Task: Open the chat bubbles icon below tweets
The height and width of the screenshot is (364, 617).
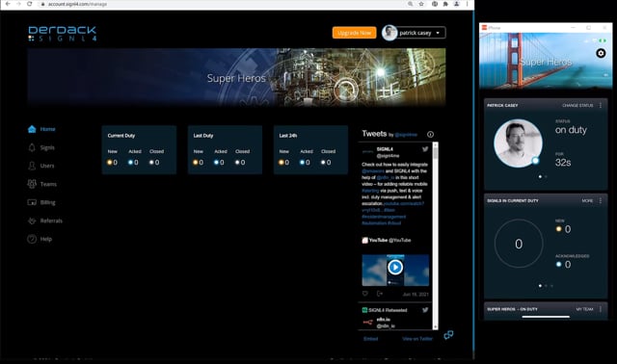Action: 448,335
